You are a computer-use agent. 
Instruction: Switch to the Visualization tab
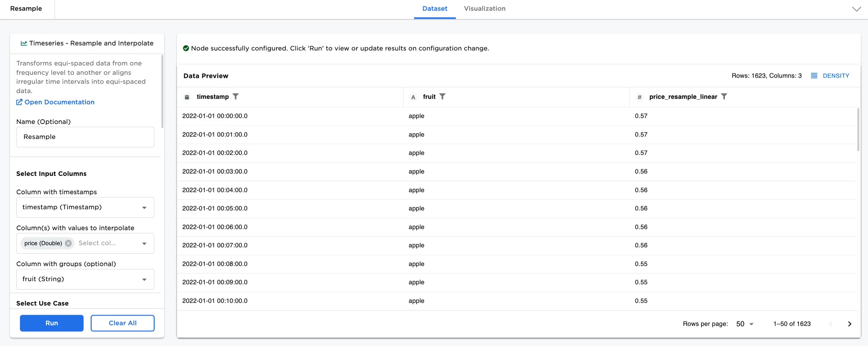(x=484, y=9)
